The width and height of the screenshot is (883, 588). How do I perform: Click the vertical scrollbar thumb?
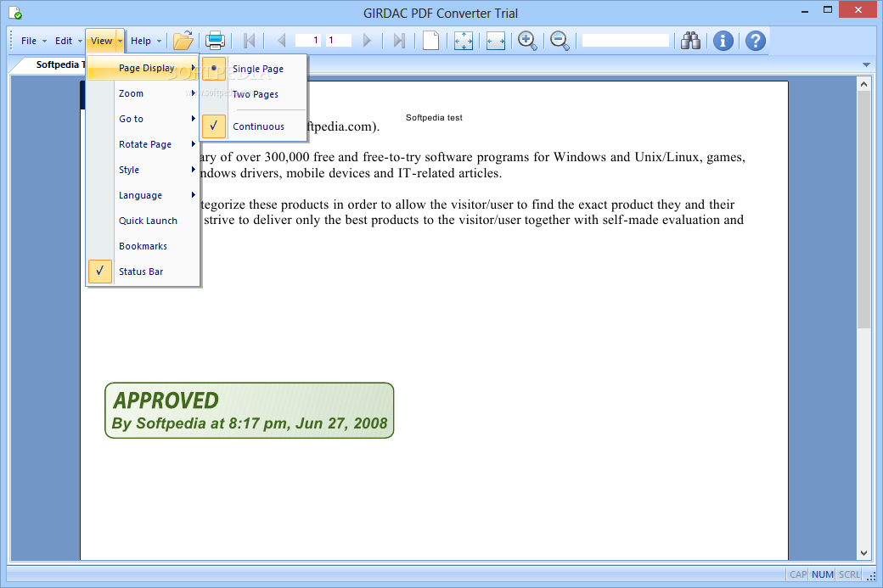(863, 210)
